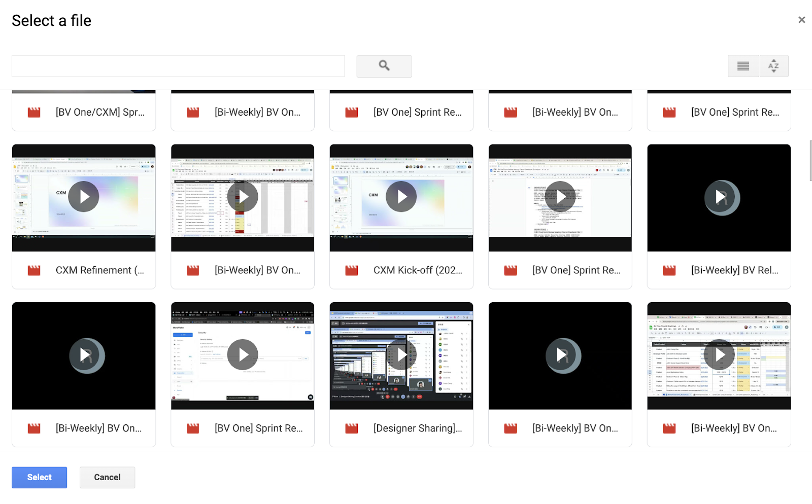Select the [Bi-Weekly] BV Rel... file name
Screen dimensions: 812x504
click(734, 271)
